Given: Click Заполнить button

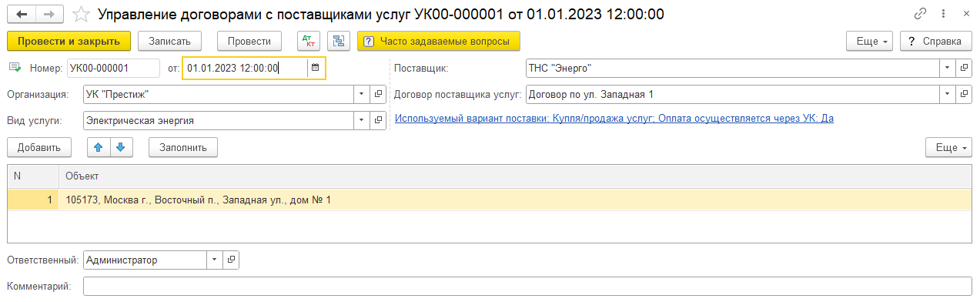Looking at the screenshot, I should (x=183, y=146).
